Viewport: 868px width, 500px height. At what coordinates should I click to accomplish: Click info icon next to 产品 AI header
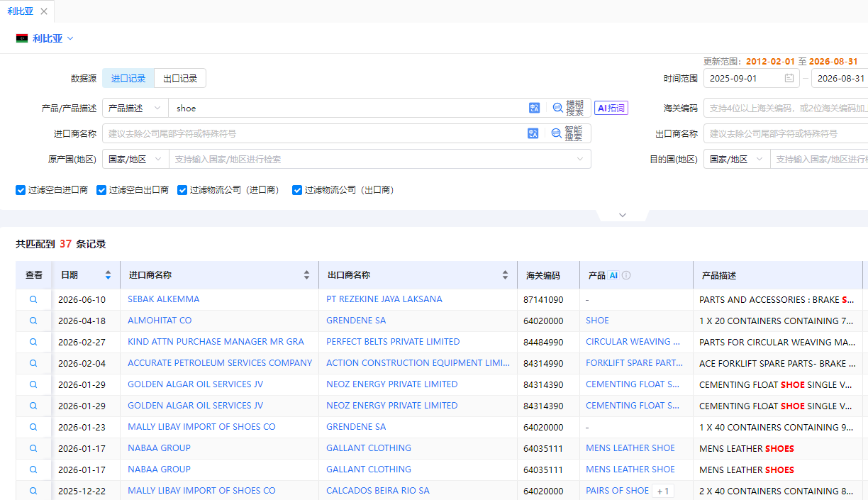626,275
